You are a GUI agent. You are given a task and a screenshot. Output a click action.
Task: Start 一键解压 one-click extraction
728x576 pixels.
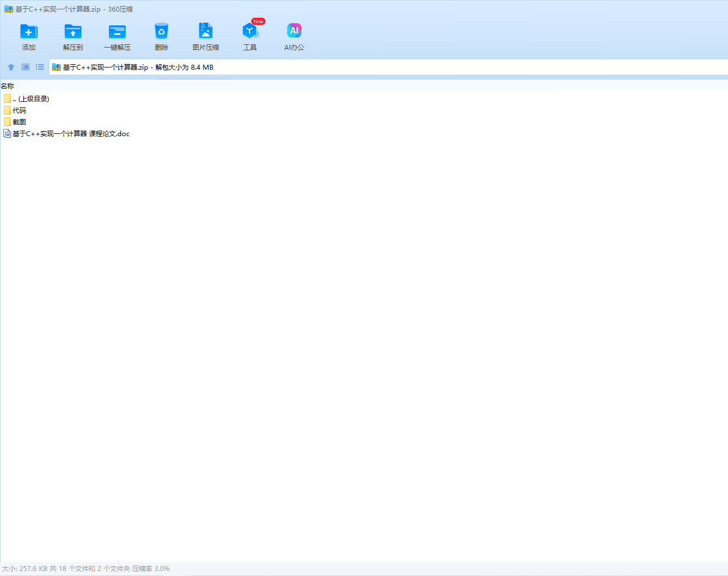coord(117,32)
